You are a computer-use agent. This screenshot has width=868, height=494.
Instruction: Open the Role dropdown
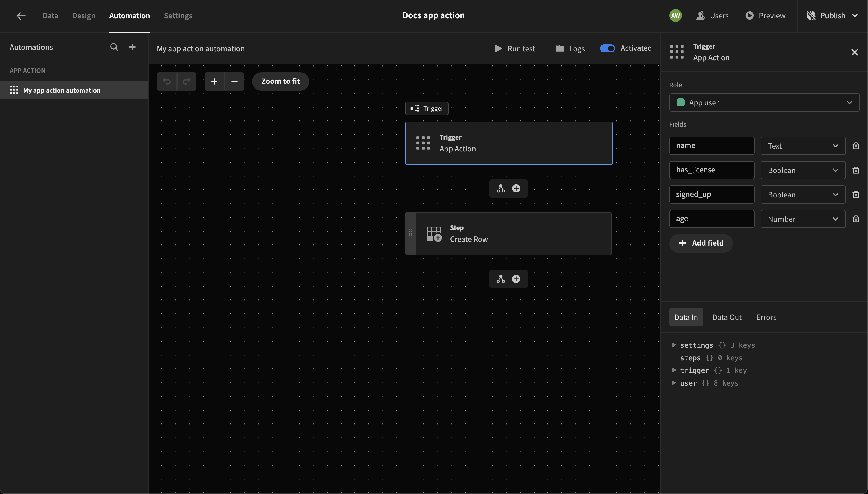click(x=764, y=102)
